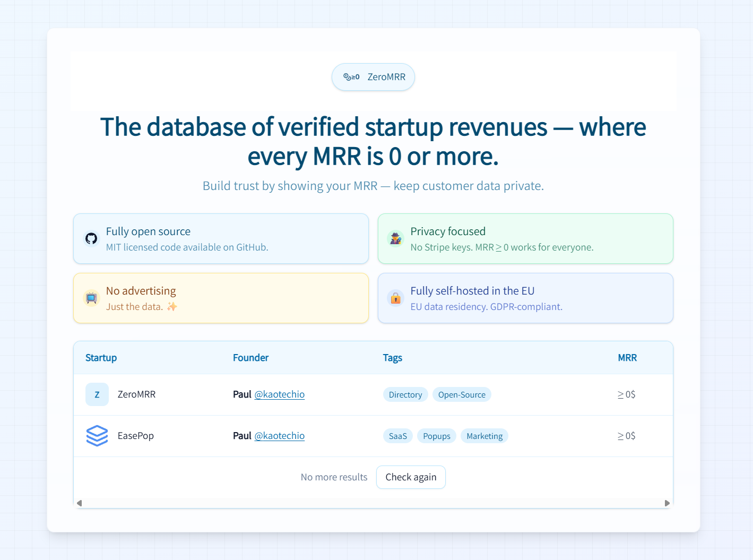Sort by the Startup column header
The width and height of the screenshot is (753, 560).
click(101, 358)
